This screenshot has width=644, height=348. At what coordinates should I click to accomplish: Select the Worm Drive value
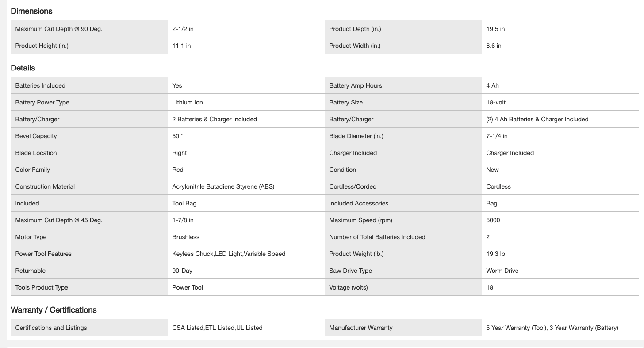502,271
